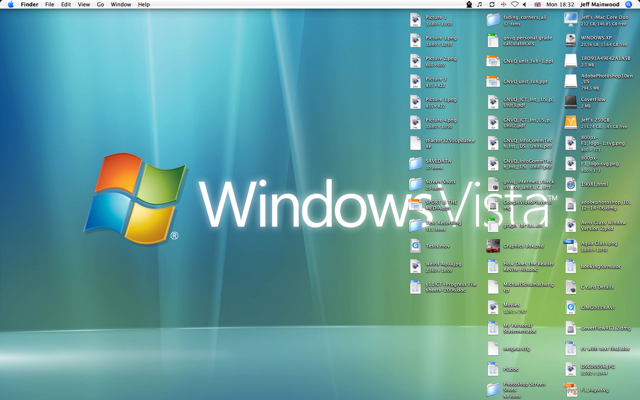
Task: Open the Window menu
Action: 121,4
